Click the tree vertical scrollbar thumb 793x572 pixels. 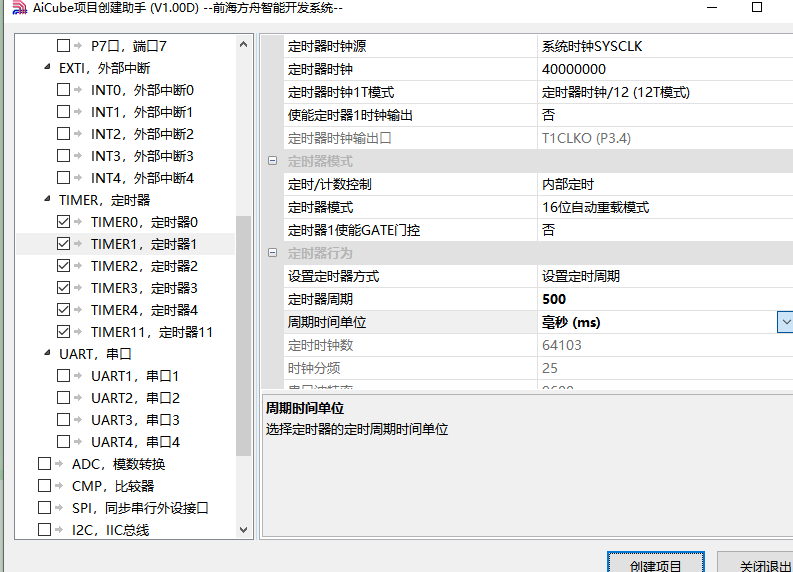click(x=243, y=336)
